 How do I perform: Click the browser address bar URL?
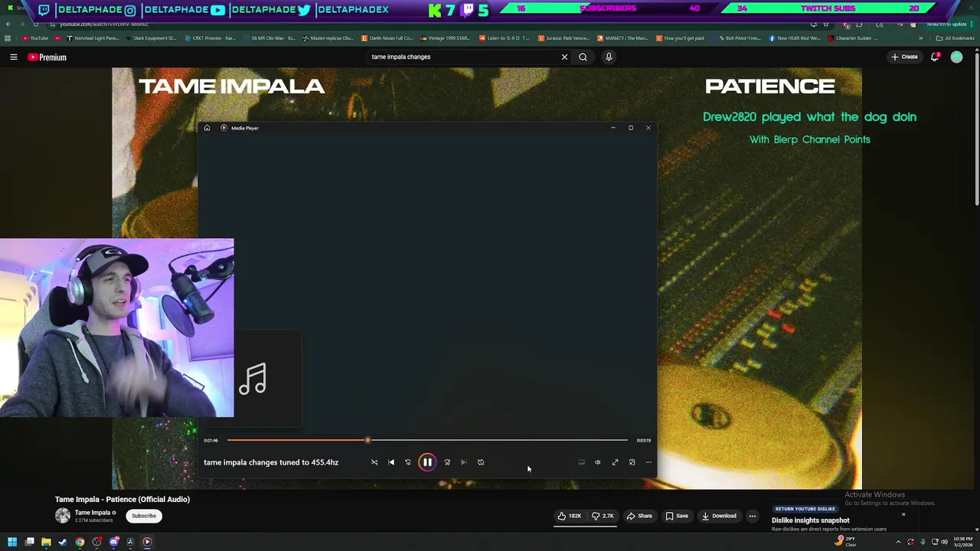point(103,24)
